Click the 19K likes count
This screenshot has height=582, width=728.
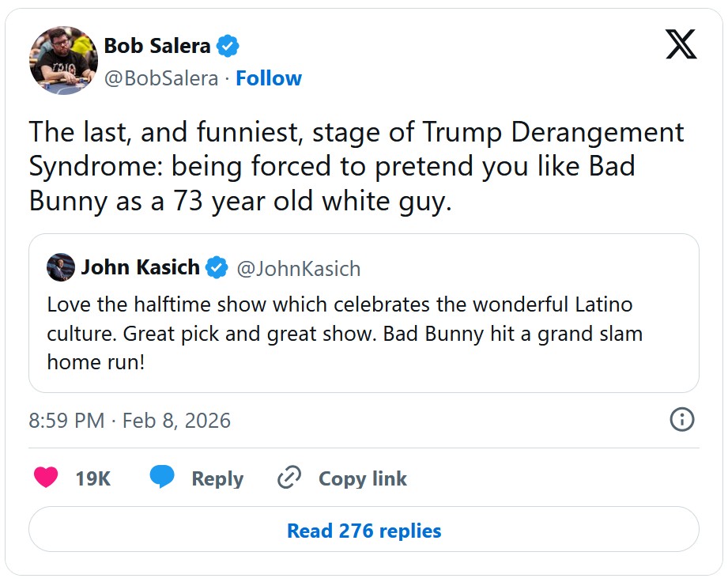[92, 478]
